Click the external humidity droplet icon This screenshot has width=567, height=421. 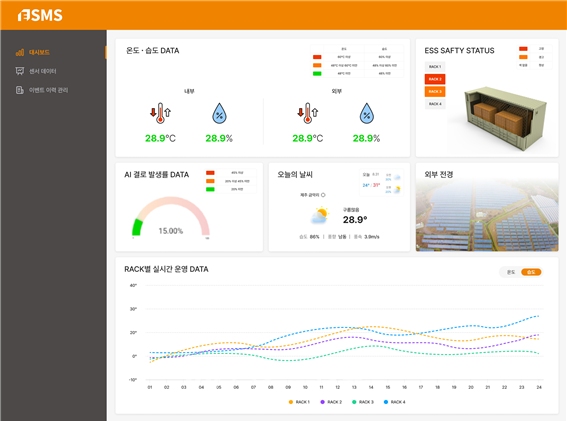(367, 113)
